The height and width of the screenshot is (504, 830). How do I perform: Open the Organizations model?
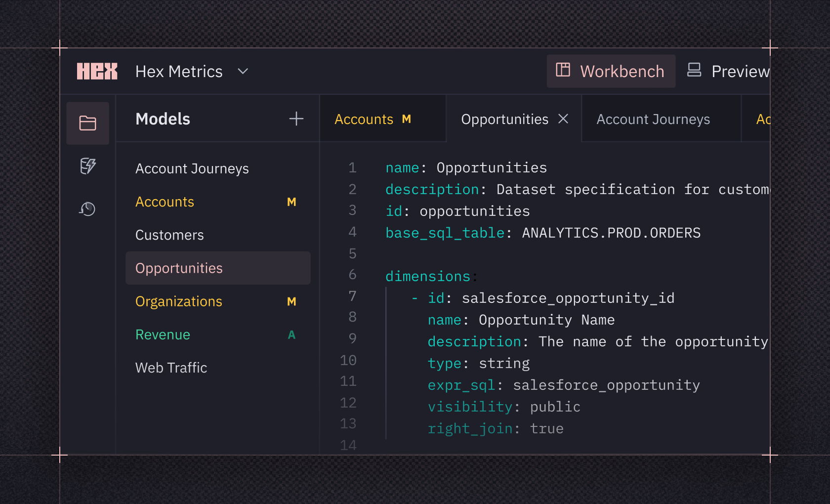tap(178, 301)
